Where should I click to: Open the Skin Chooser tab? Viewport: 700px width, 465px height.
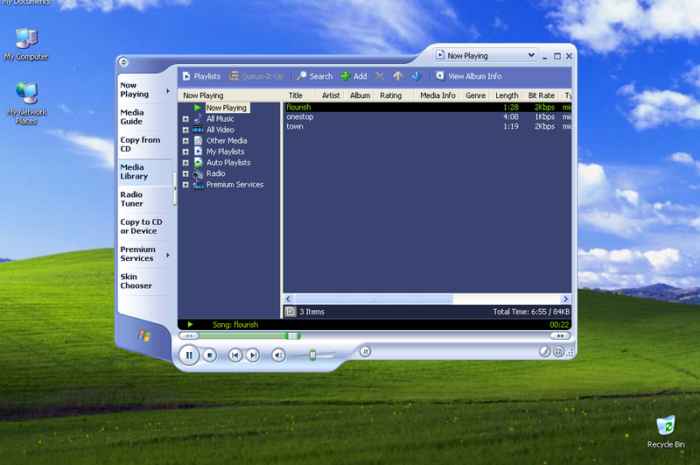point(144,281)
